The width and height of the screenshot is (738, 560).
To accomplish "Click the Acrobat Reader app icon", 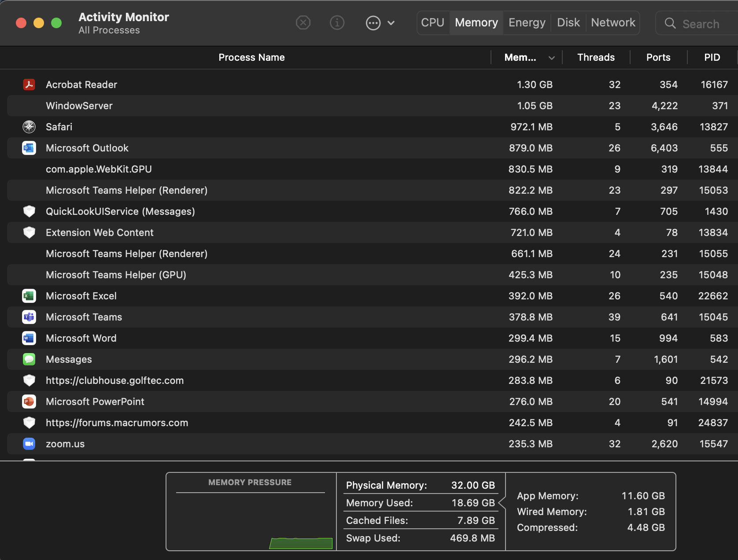I will [x=29, y=85].
